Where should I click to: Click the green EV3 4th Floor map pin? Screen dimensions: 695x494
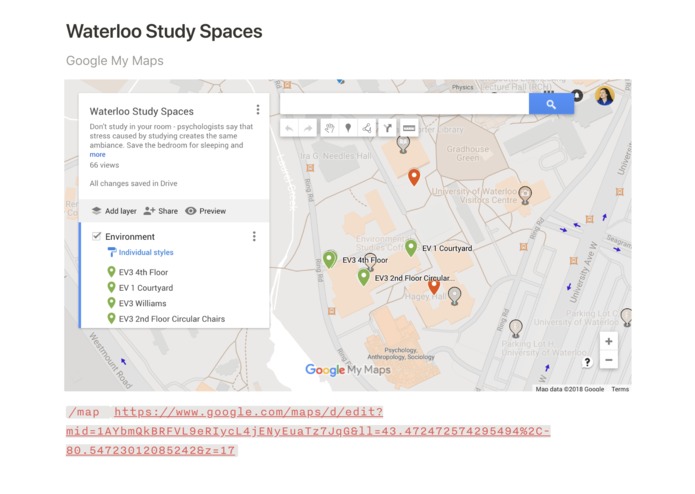coord(329,259)
